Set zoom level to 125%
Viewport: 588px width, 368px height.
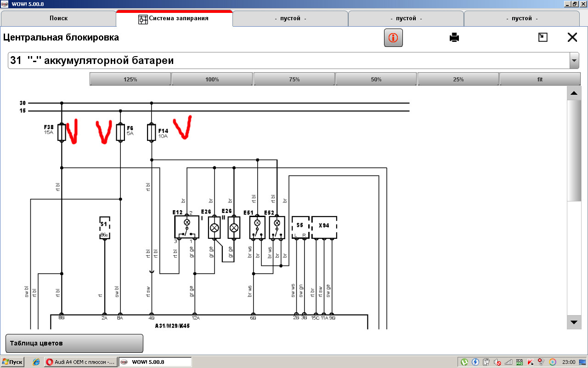pos(130,79)
